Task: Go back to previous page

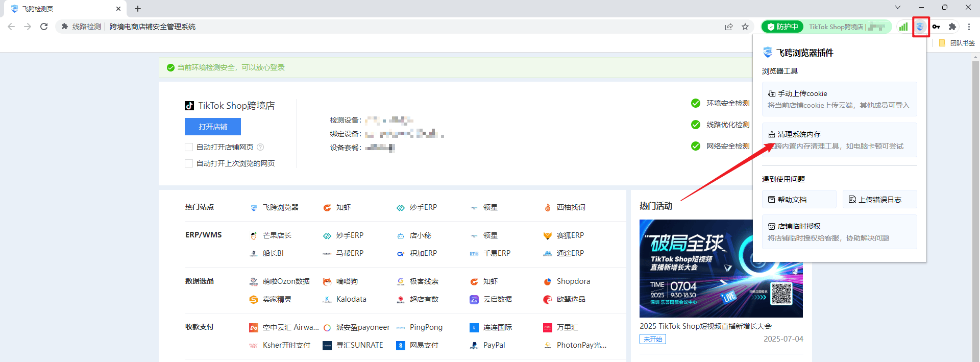Action: [x=11, y=27]
